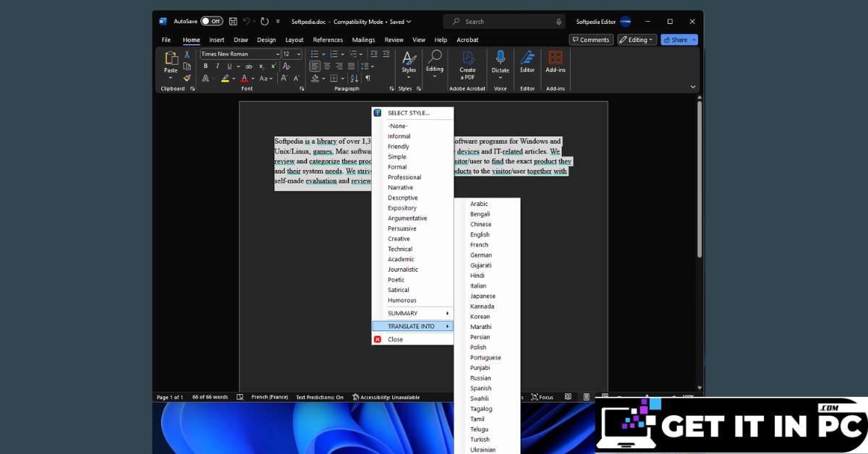Activate the Format Painter brush
868x454 pixels.
coord(187,78)
